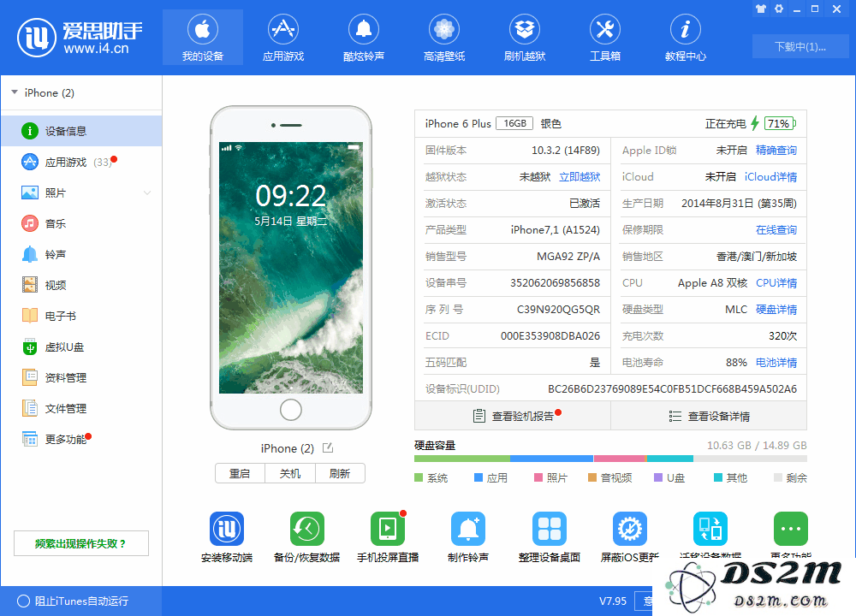This screenshot has width=856, height=616.
Task: Click the serial number C39N920QG5QR
Action: [558, 310]
